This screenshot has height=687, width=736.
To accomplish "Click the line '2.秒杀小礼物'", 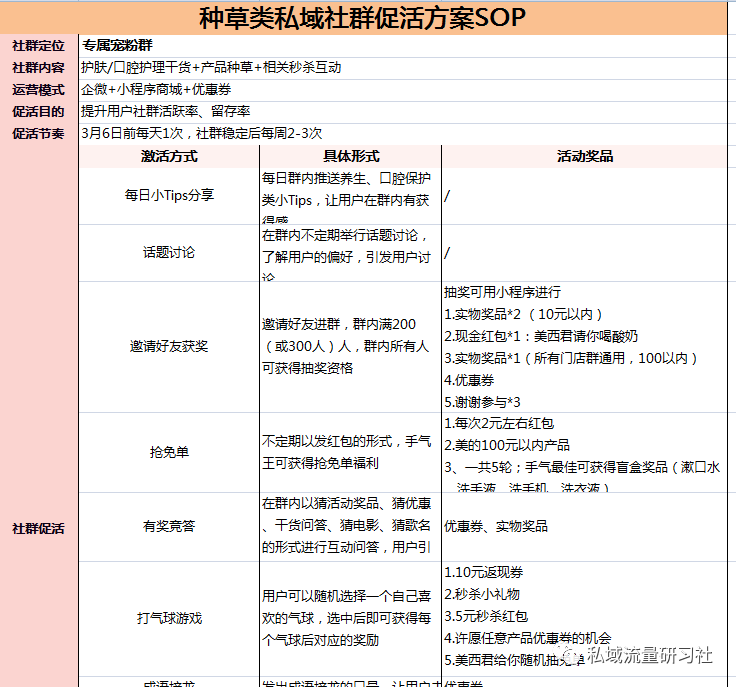I will point(482,595).
